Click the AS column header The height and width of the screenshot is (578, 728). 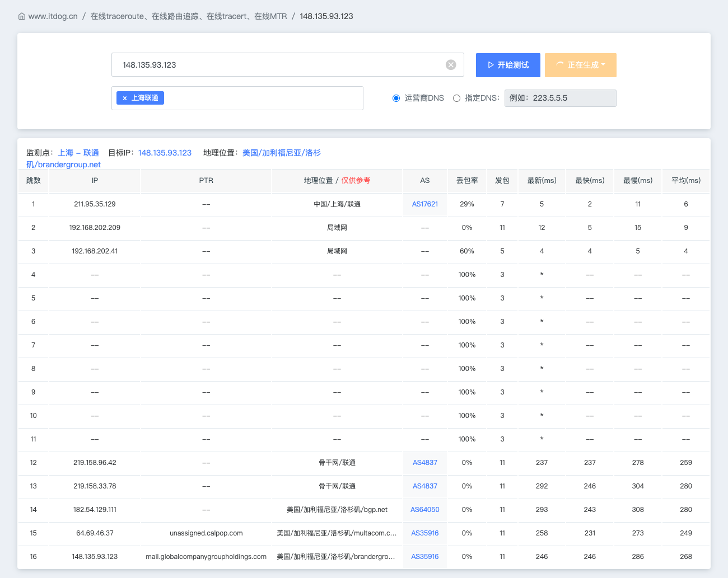coord(425,181)
